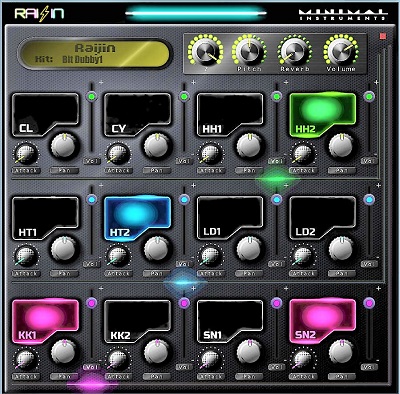Click the Attack knob under HH1
The image size is (400, 394).
click(211, 154)
